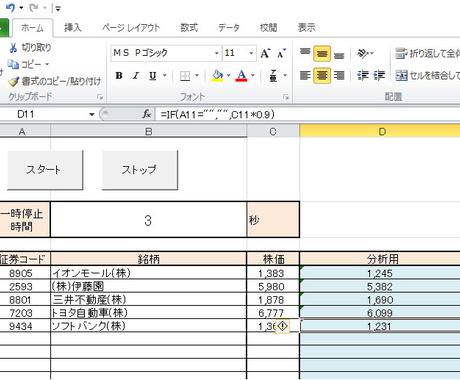460x380 pixels.
Task: Click the Redo arrow icon
Action: (34, 7)
